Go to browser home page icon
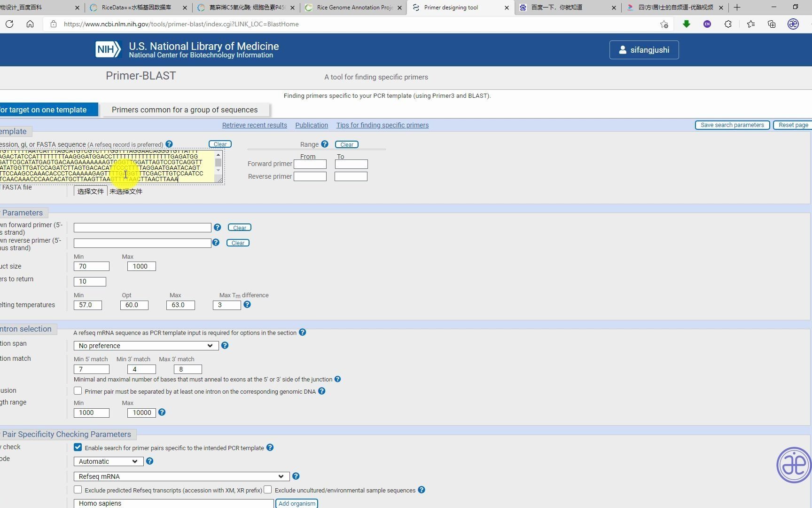Viewport: 812px width, 508px height. (x=30, y=24)
